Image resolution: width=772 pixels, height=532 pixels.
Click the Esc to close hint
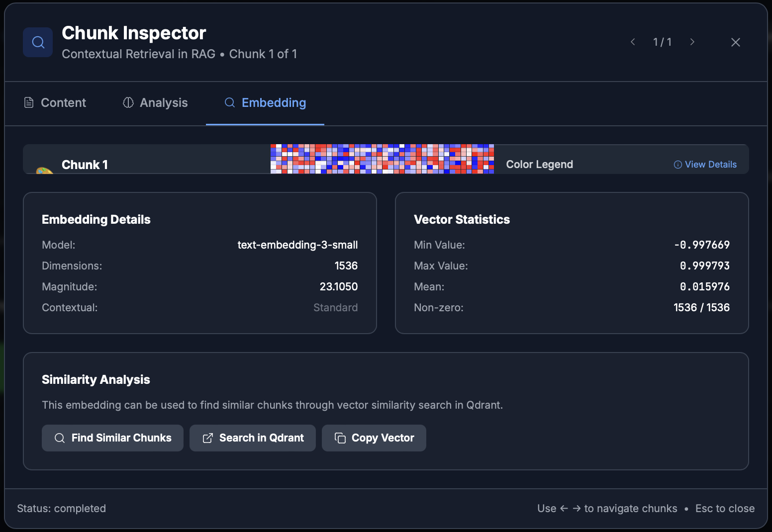725,508
